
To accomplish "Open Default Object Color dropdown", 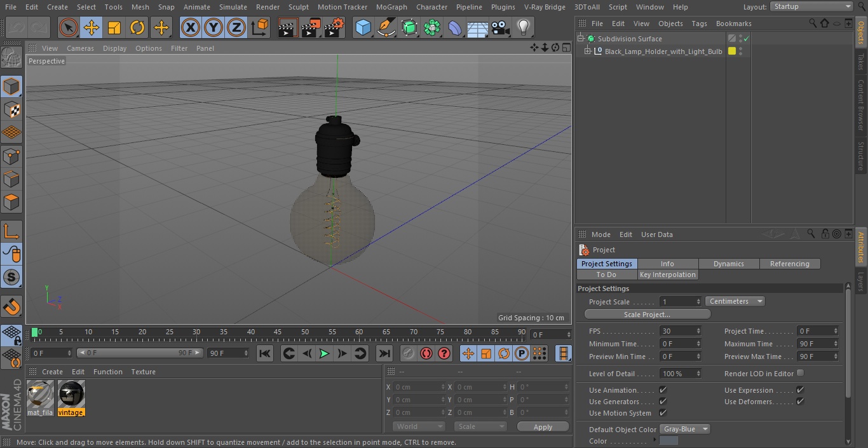I will (x=685, y=429).
